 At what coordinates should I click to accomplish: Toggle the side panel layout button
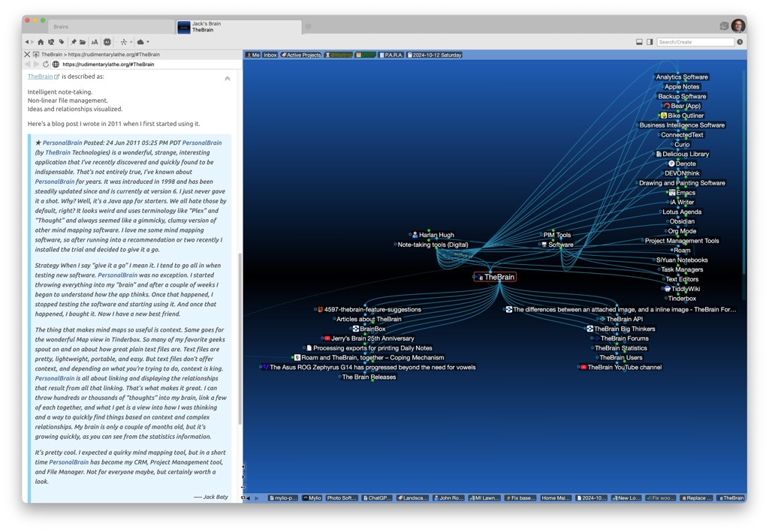pyautogui.click(x=650, y=42)
